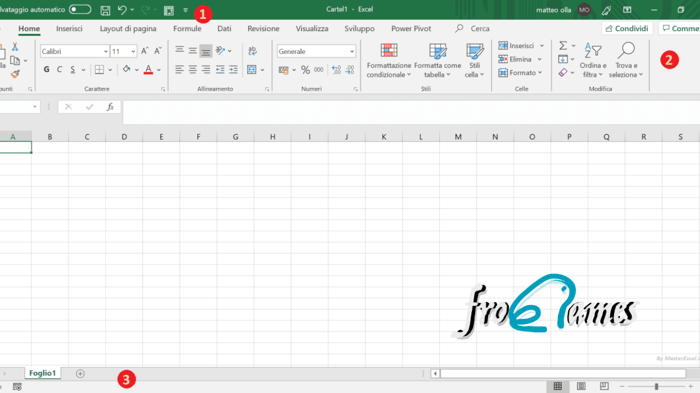Undo the last action
700x393 pixels.
tap(122, 10)
